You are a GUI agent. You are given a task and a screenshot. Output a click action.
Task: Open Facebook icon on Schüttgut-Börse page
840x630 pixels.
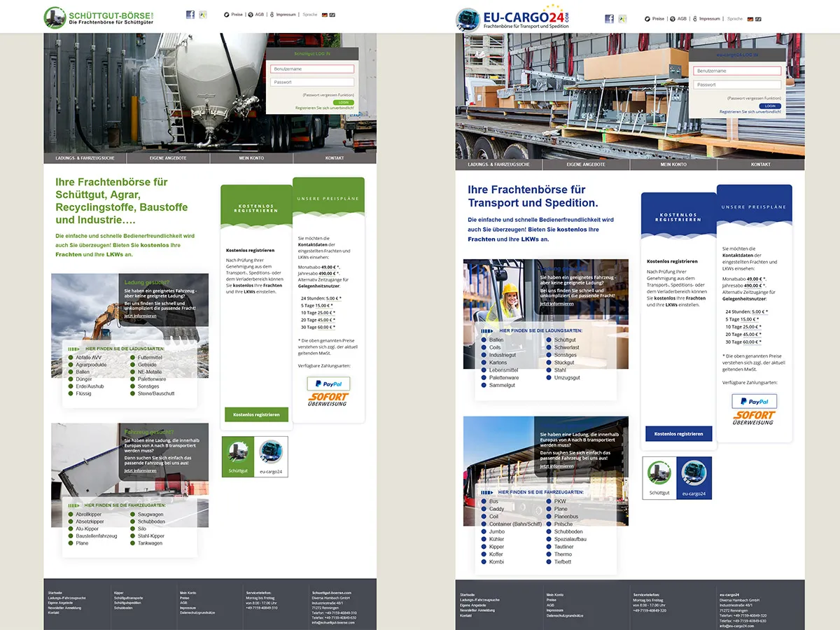pos(190,14)
